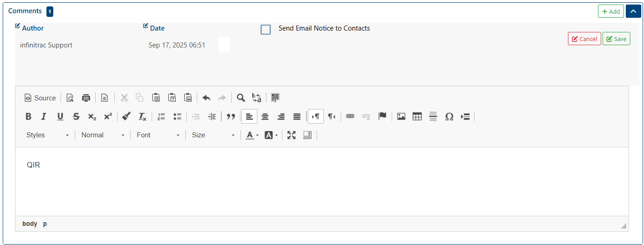The width and height of the screenshot is (644, 245).
Task: Toggle strikethrough formatting
Action: click(76, 116)
